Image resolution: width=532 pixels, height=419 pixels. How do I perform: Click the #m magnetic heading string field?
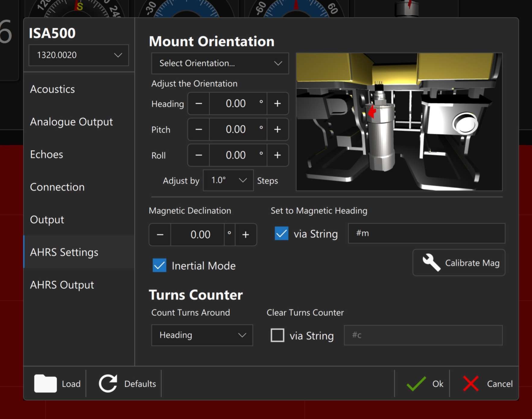426,233
